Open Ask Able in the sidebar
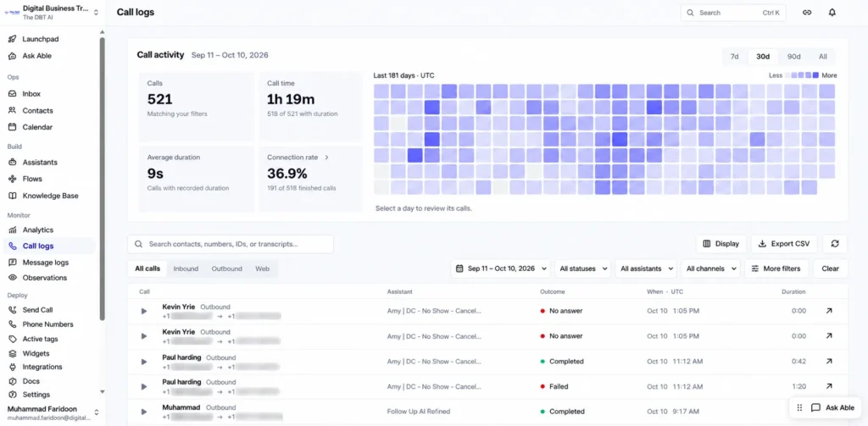 [36, 56]
